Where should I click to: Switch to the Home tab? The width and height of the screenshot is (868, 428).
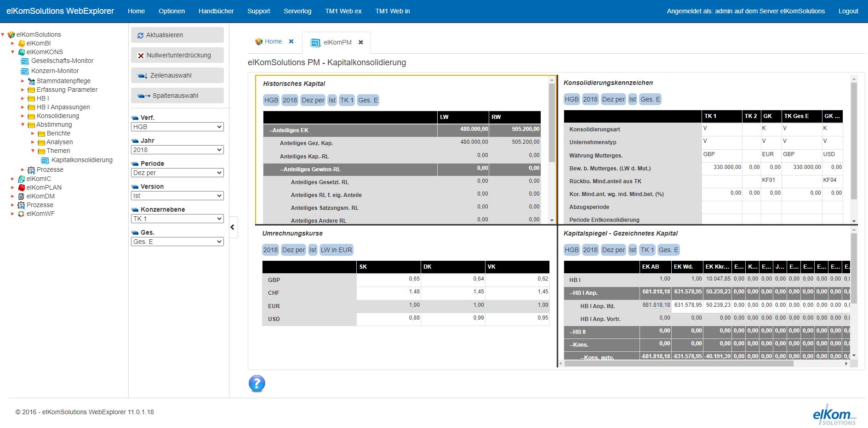273,41
